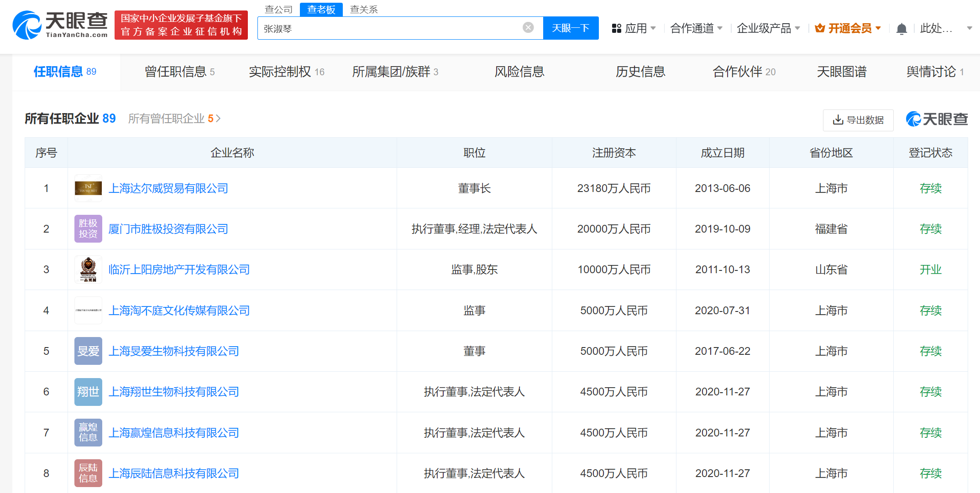Click the 2017-06-22 date cell
This screenshot has width=980, height=493.
(723, 351)
